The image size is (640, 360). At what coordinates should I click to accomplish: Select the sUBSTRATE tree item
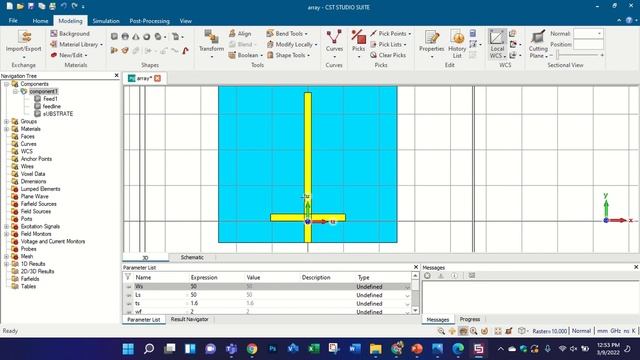point(58,114)
